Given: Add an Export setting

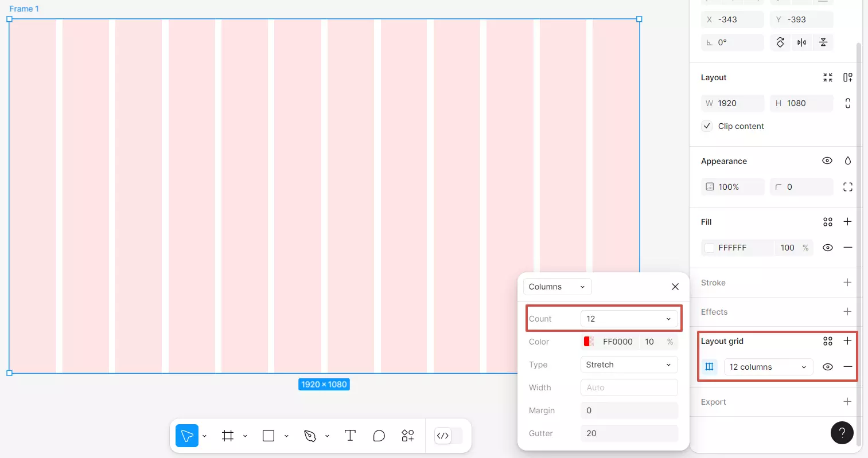Looking at the screenshot, I should click(847, 402).
